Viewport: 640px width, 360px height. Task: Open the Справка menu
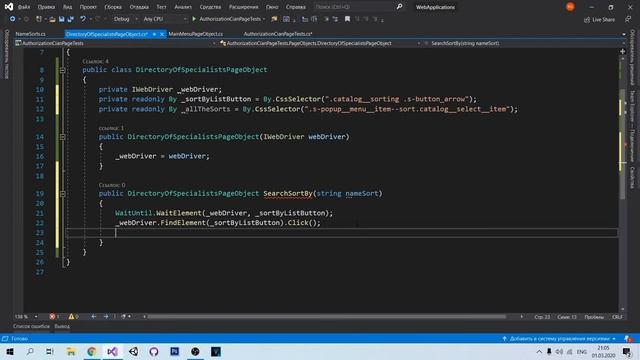pyautogui.click(x=296, y=7)
